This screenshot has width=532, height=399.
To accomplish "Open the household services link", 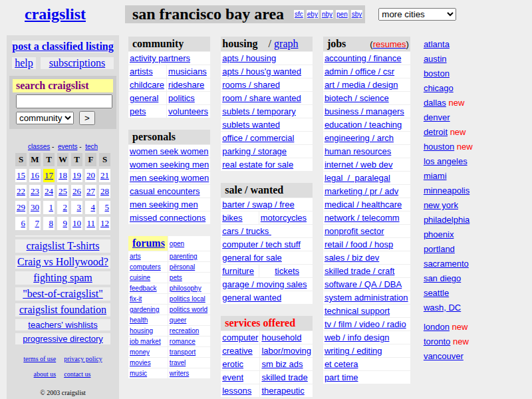I will (x=281, y=338).
